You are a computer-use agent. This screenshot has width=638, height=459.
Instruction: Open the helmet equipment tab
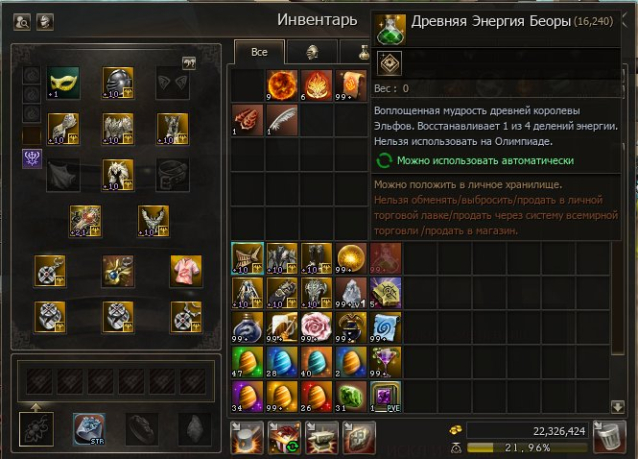coord(312,52)
